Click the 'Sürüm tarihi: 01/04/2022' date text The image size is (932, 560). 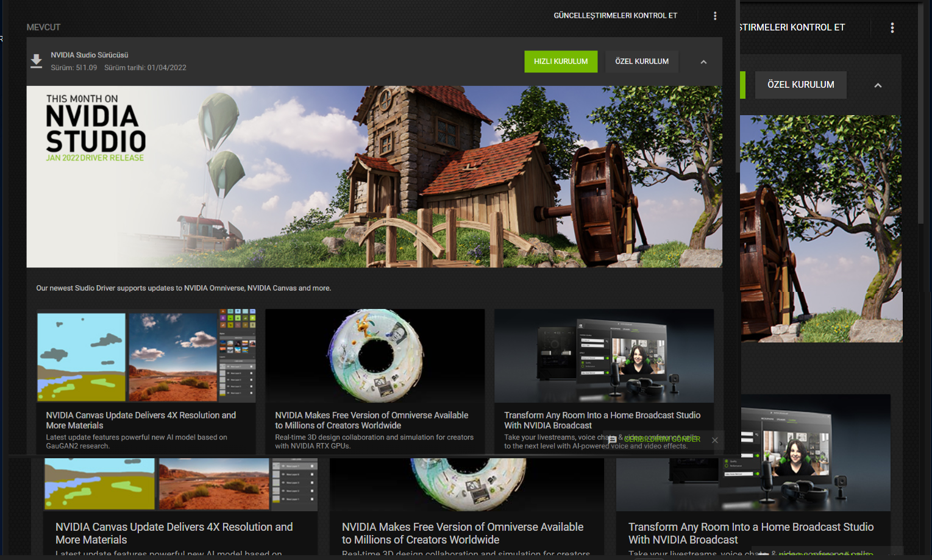(145, 68)
